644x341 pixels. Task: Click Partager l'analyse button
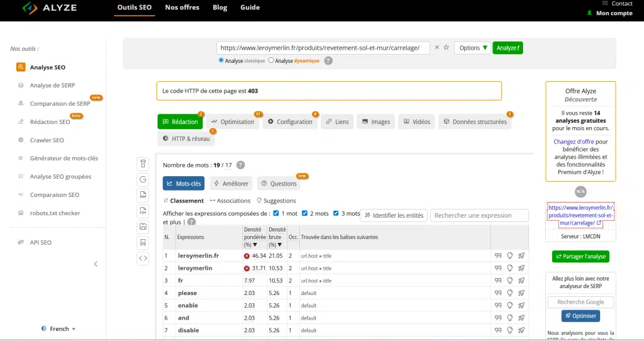tap(580, 256)
